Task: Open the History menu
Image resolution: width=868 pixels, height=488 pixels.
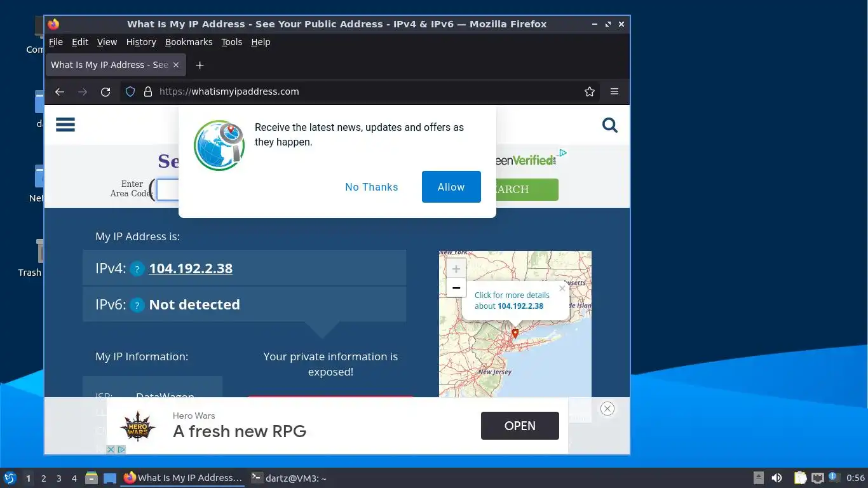Action: [x=141, y=42]
